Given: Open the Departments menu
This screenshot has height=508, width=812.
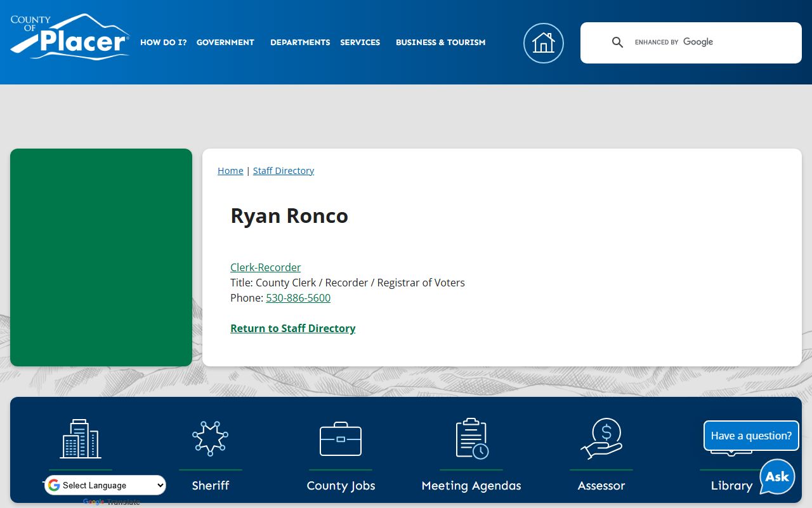Looking at the screenshot, I should coord(300,43).
